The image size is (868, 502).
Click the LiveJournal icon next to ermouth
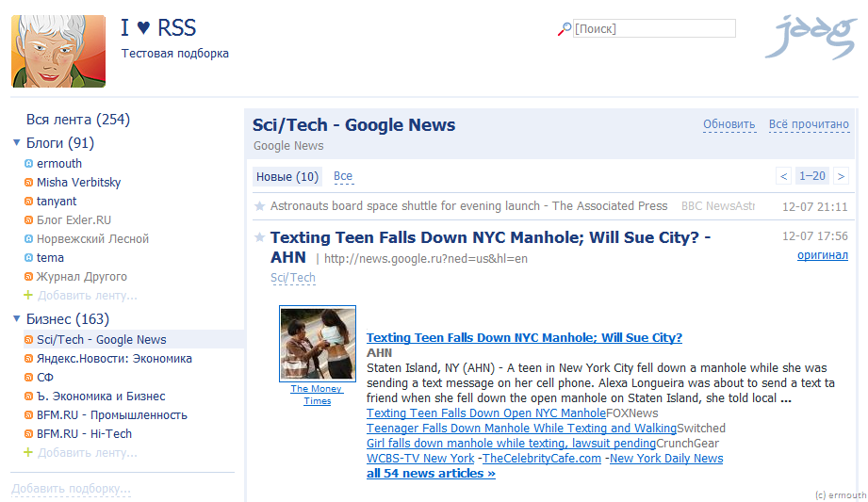pos(29,163)
